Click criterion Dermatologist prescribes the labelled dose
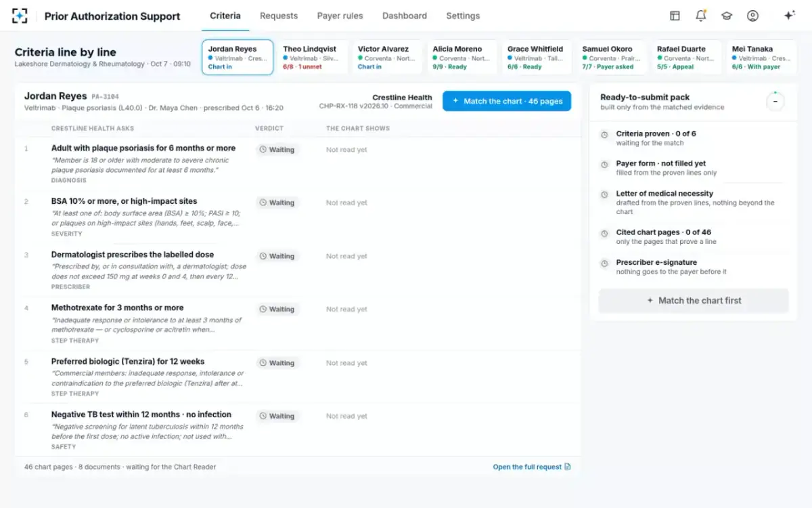The image size is (812, 508). pyautogui.click(x=133, y=255)
